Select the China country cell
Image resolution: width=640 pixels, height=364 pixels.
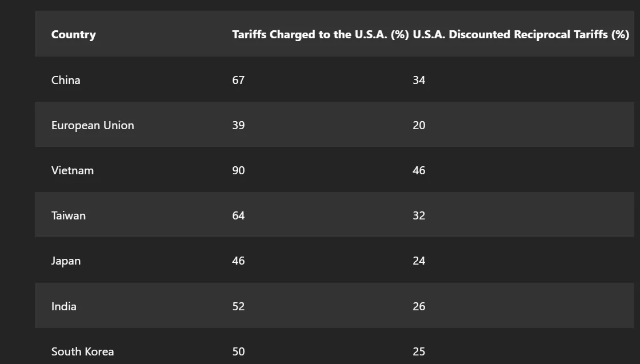tap(66, 80)
